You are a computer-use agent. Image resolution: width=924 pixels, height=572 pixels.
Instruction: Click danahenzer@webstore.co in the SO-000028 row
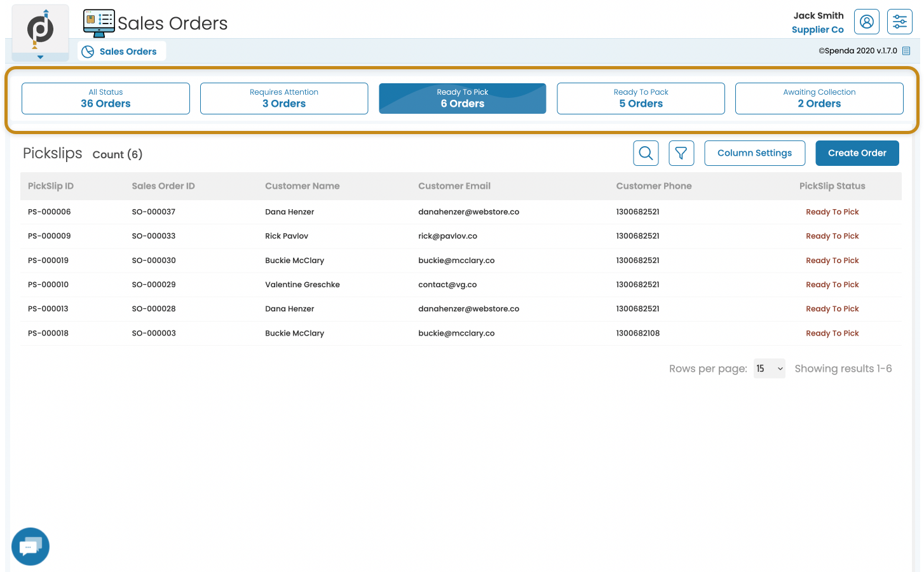469,309
